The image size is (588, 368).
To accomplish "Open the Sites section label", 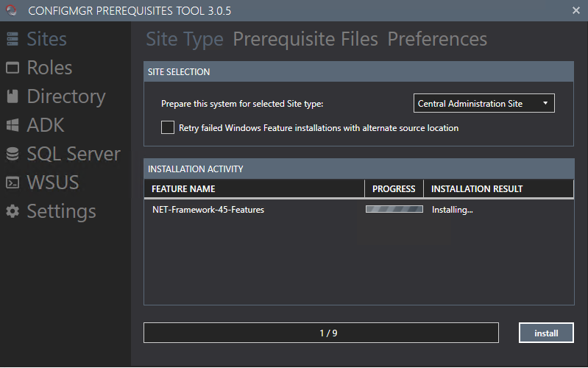I will tap(47, 39).
